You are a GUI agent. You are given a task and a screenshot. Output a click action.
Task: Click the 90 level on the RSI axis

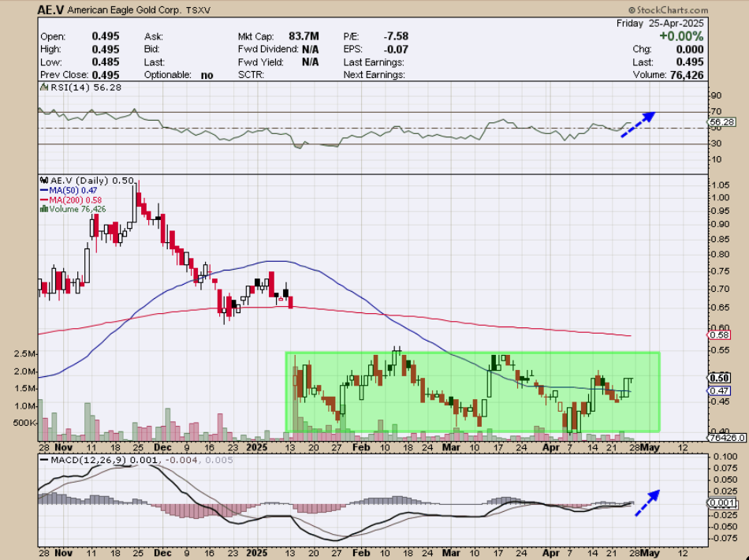716,96
